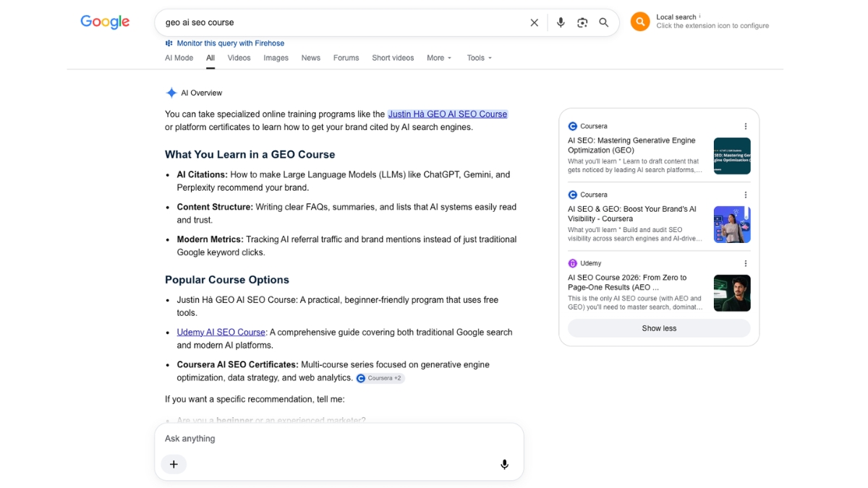Click the Content Structure bullet text
Viewport: 868px width, 488px height.
coord(346,213)
